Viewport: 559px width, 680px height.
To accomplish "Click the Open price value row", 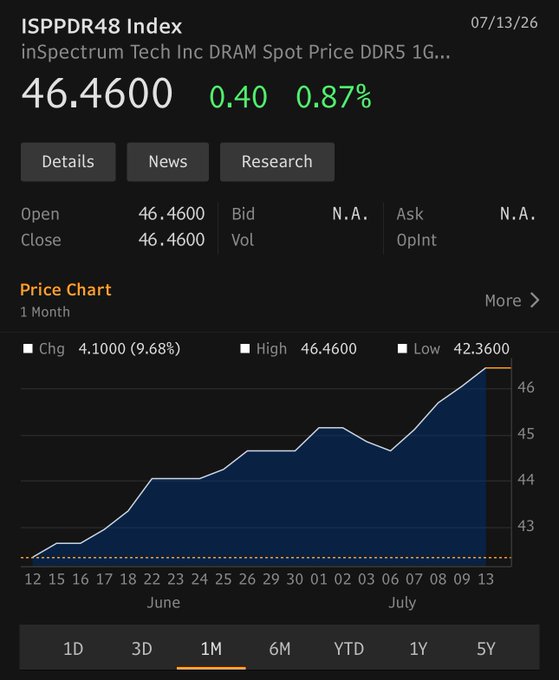I will point(113,214).
